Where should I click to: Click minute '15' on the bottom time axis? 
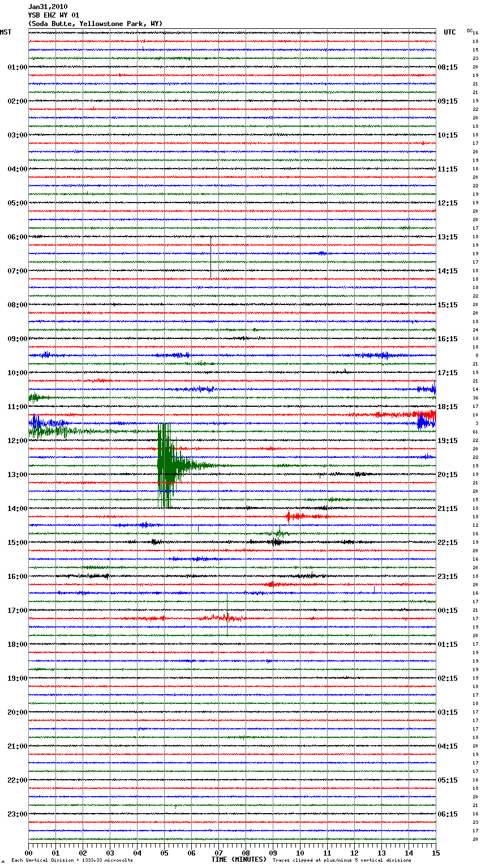(x=436, y=853)
